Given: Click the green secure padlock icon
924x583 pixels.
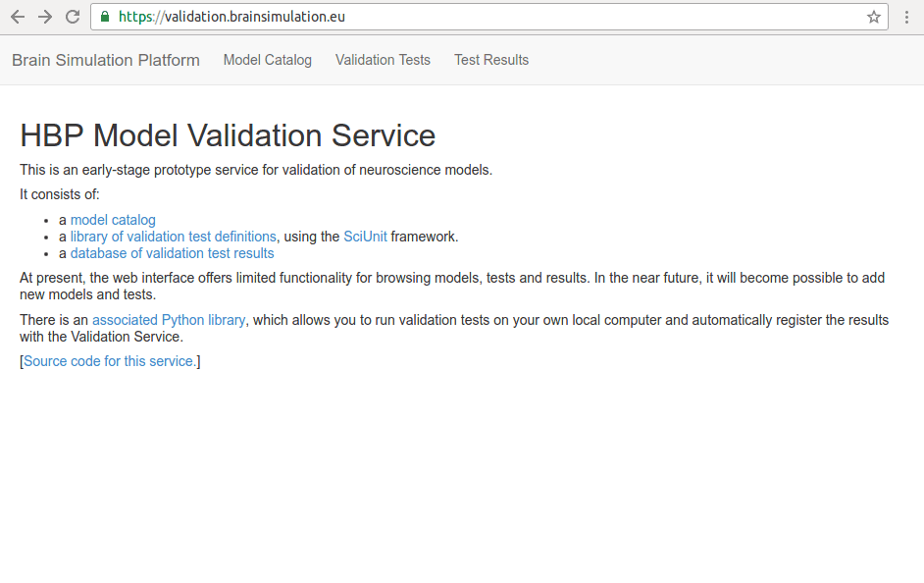Looking at the screenshot, I should (106, 17).
